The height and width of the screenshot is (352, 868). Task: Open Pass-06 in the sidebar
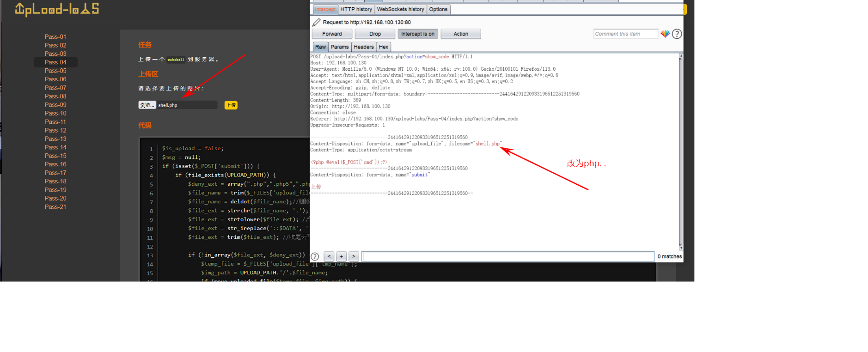tap(55, 79)
